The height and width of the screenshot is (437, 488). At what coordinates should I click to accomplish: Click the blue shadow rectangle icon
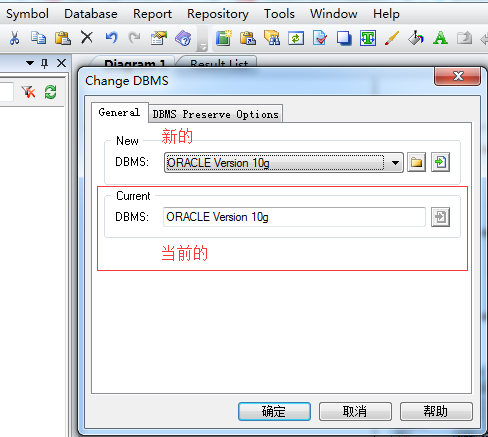[344, 38]
